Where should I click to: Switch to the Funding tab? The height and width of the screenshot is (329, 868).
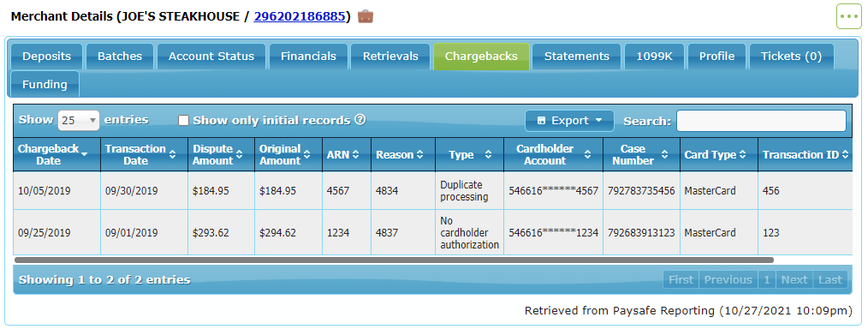coord(45,85)
